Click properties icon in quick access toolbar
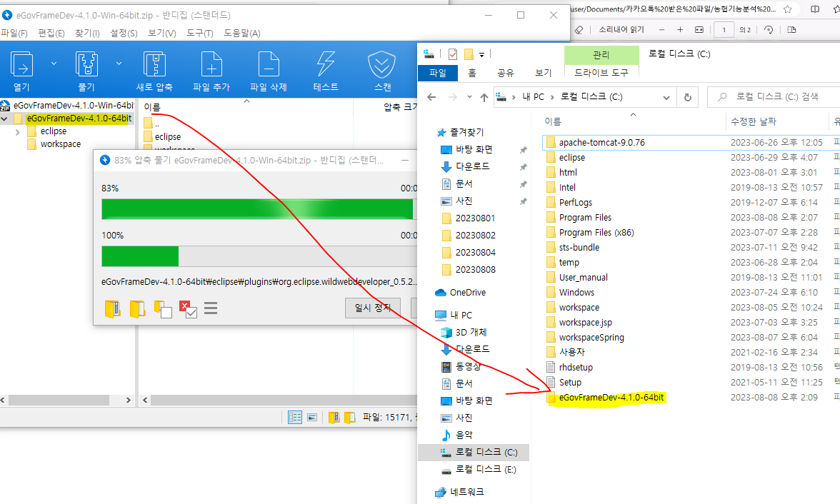 click(453, 54)
